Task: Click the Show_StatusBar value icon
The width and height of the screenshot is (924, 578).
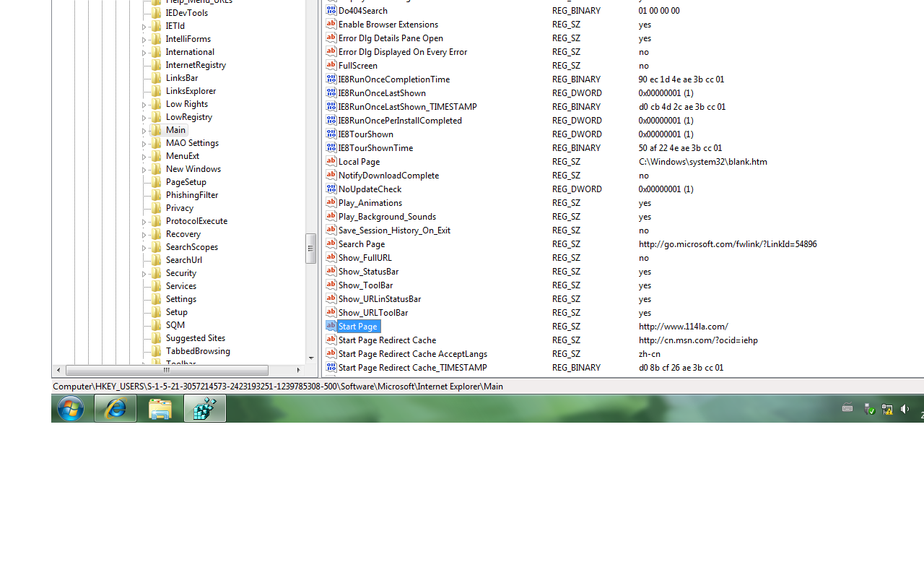Action: click(x=331, y=271)
